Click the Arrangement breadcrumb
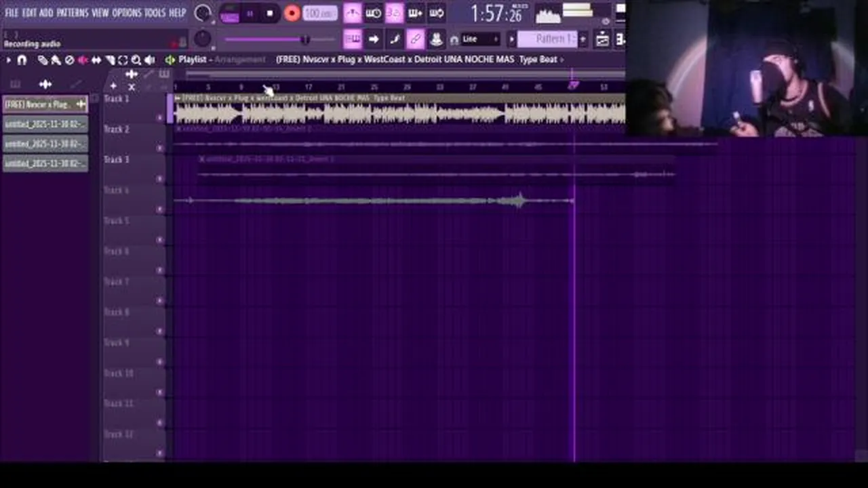 240,60
